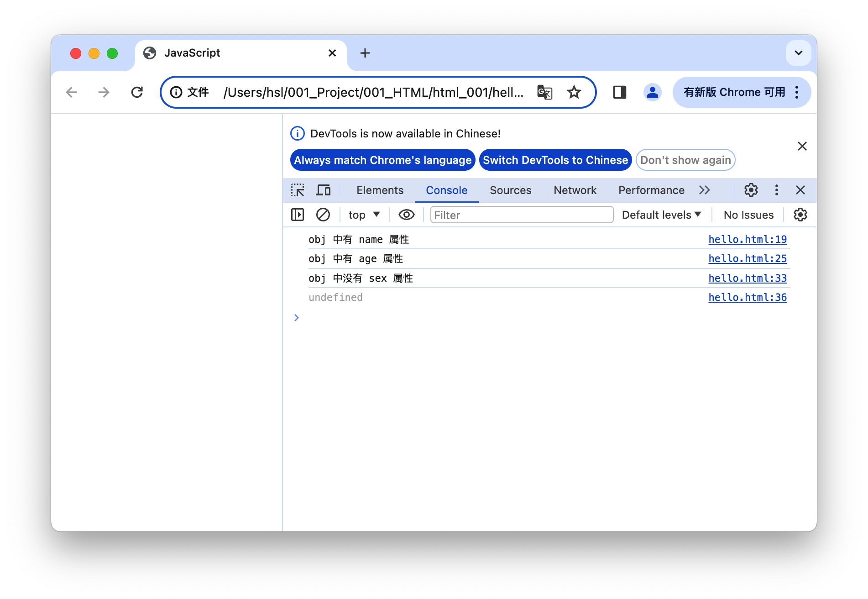Close the DevTools panel
The width and height of the screenshot is (868, 599).
(x=800, y=190)
